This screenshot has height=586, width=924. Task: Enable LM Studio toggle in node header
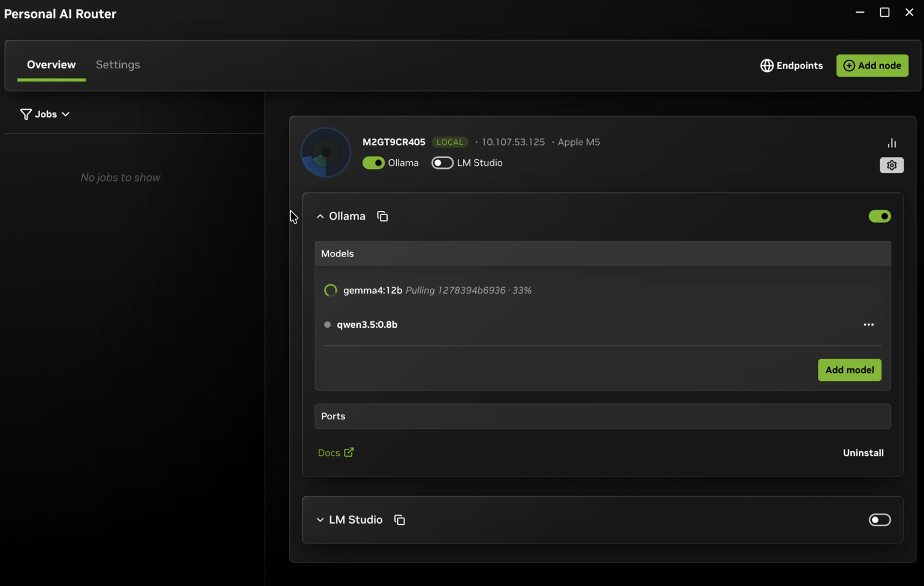pyautogui.click(x=442, y=163)
